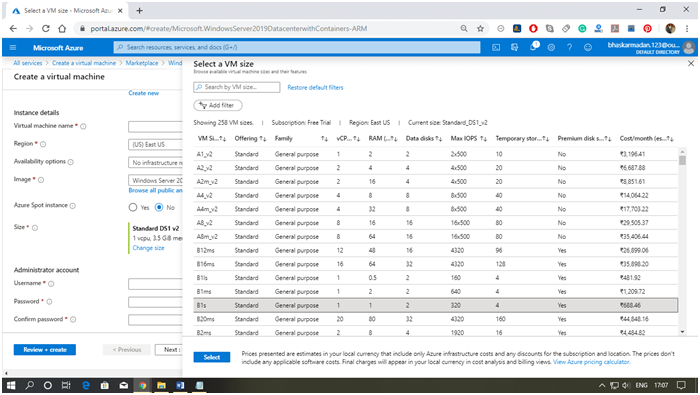Sort by Temporary storage column
Image resolution: width=700 pixels, height=395 pixels.
point(522,138)
